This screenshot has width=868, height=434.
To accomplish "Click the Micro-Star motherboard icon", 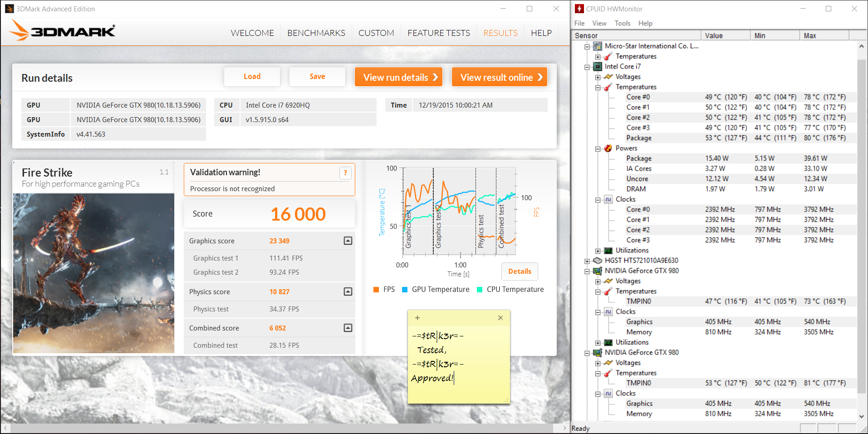I will point(598,46).
